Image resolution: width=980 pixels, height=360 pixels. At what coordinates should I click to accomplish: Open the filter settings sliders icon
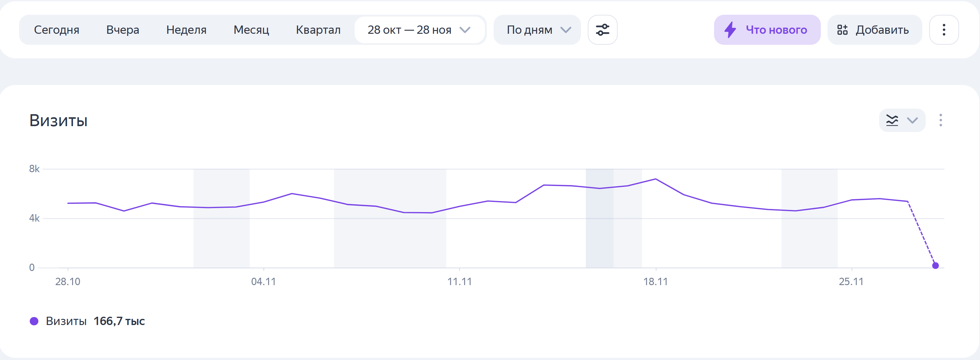coord(602,30)
